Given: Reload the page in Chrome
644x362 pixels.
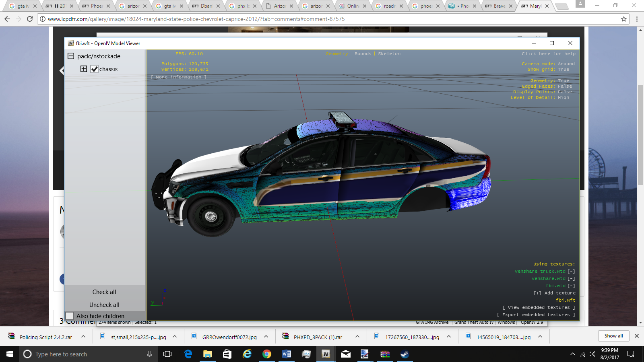Looking at the screenshot, I should pos(30,19).
